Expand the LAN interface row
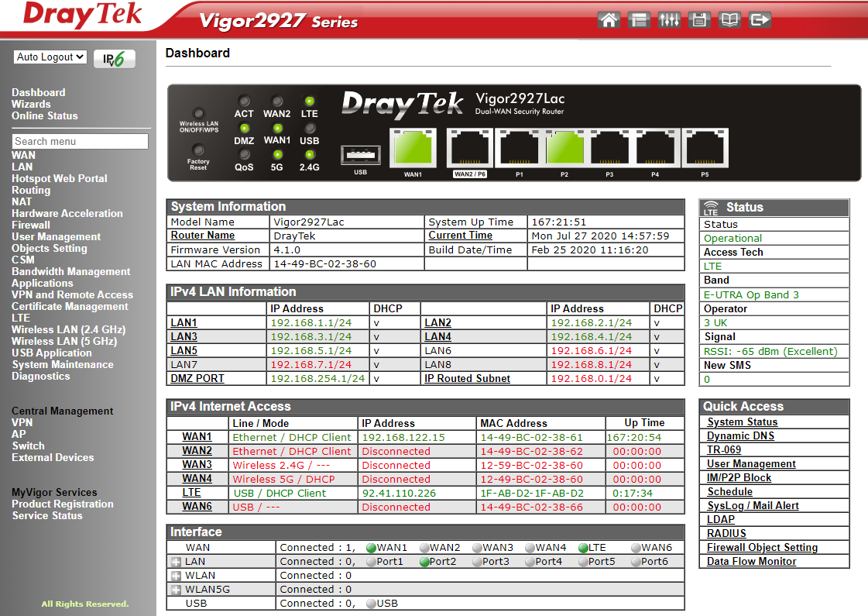The image size is (868, 616). 176,562
